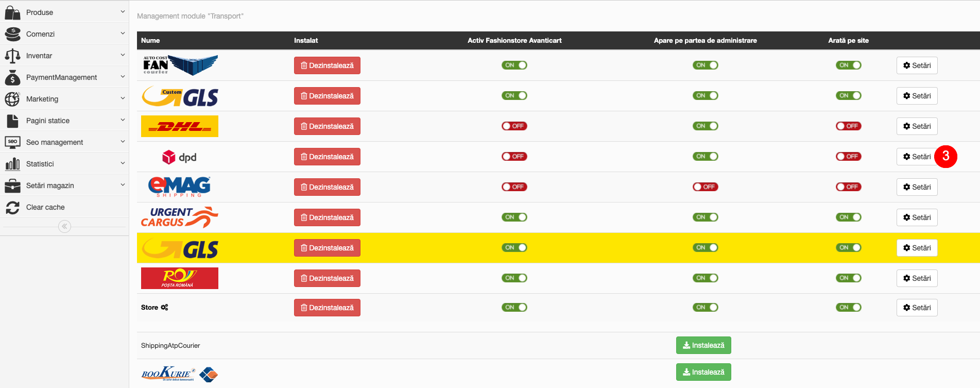Toggle admin visibility switch for dpd
The width and height of the screenshot is (980, 388).
706,156
